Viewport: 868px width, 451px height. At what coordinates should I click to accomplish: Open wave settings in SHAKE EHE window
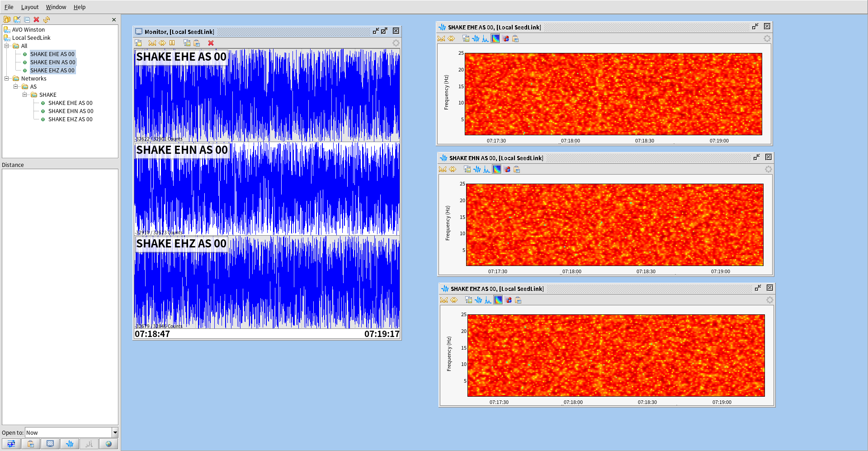pos(466,38)
